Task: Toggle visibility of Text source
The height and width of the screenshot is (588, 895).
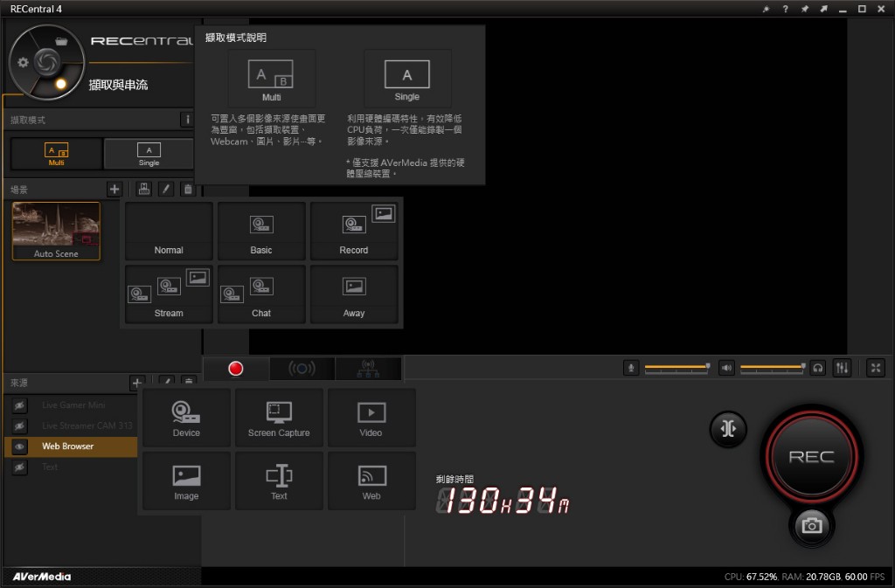Action: [x=19, y=467]
